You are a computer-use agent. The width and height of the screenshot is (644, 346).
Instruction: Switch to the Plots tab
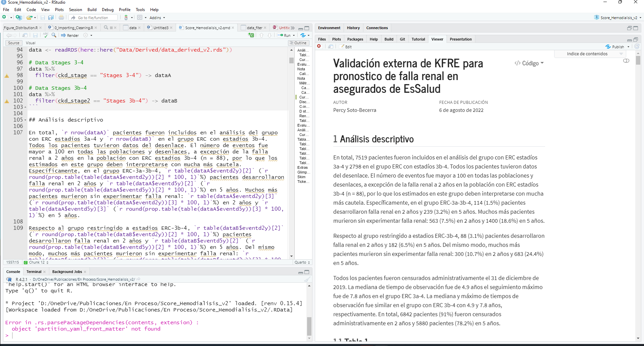336,39
